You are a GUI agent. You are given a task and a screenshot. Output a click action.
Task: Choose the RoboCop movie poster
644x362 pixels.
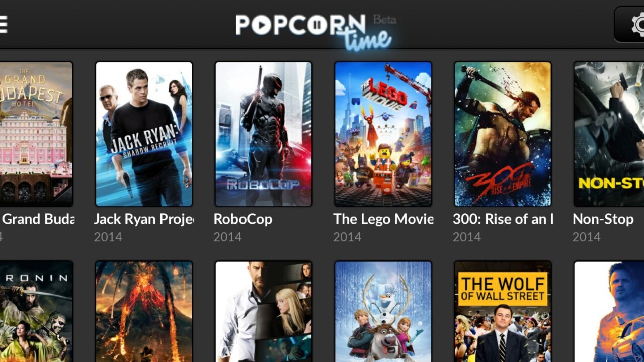pyautogui.click(x=264, y=134)
